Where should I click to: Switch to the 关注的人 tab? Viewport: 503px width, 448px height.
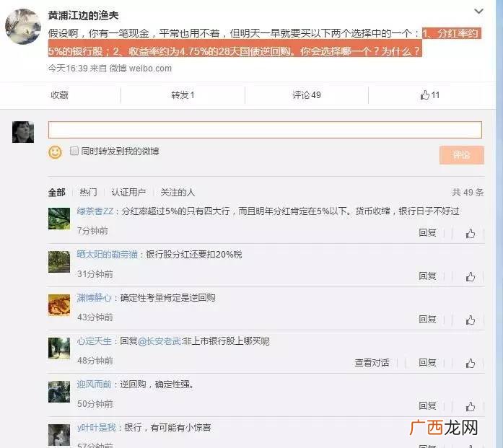pos(178,193)
